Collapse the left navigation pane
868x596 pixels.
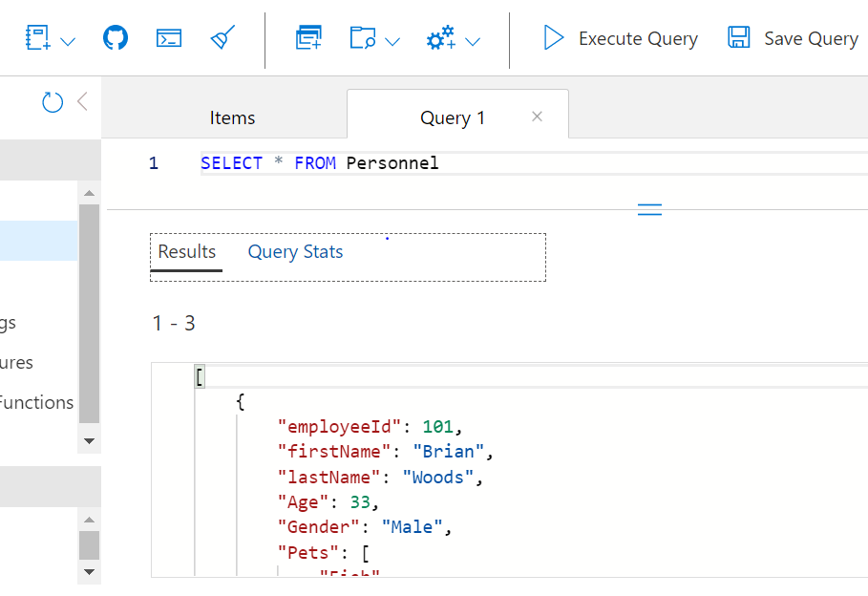(82, 101)
